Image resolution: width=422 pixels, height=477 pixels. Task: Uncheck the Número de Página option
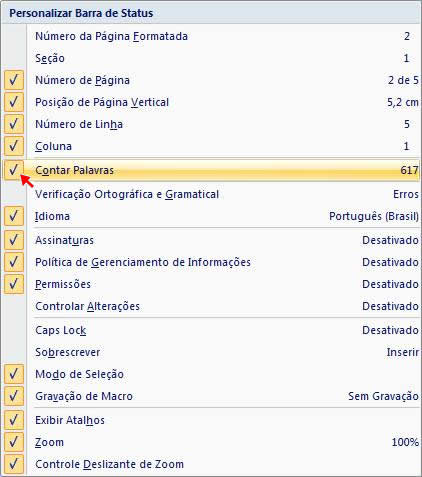211,80
